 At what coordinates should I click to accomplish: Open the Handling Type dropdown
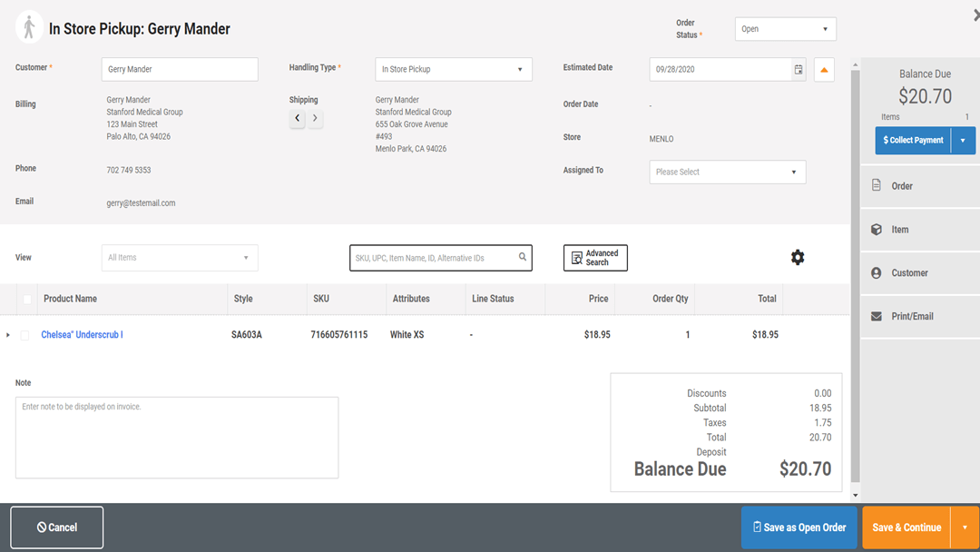[453, 69]
